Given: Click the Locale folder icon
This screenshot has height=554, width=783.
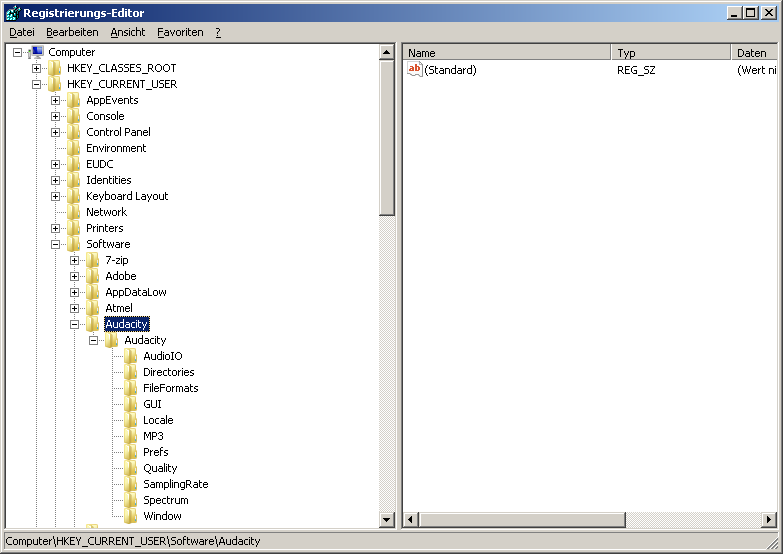Looking at the screenshot, I should 131,420.
